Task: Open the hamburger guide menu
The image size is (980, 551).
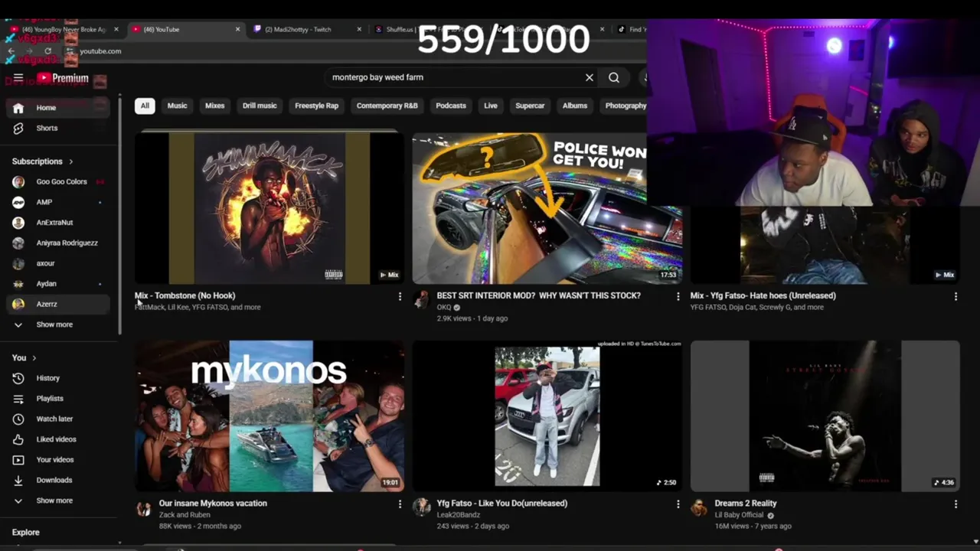Action: [x=18, y=78]
